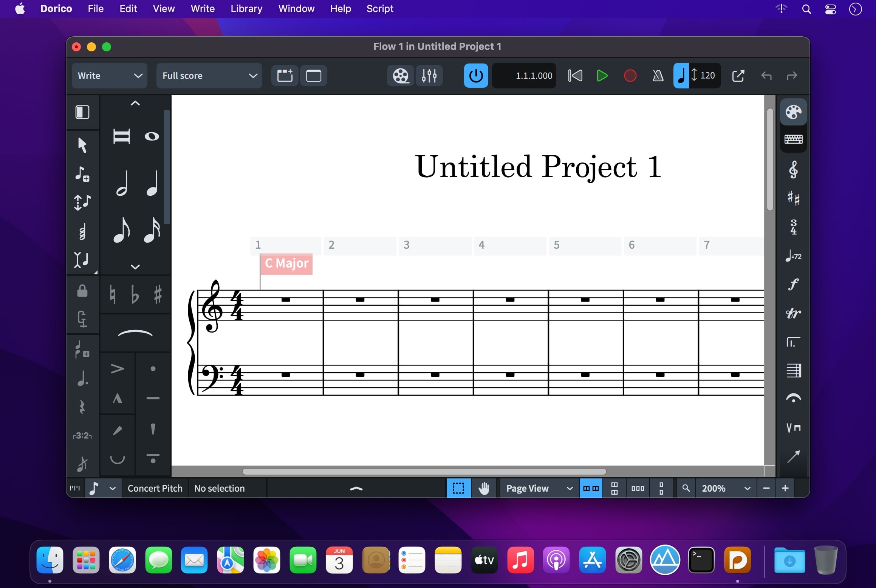Screen dimensions: 876x588
Task: Open the Clefs panel in right toolbox
Action: point(793,170)
